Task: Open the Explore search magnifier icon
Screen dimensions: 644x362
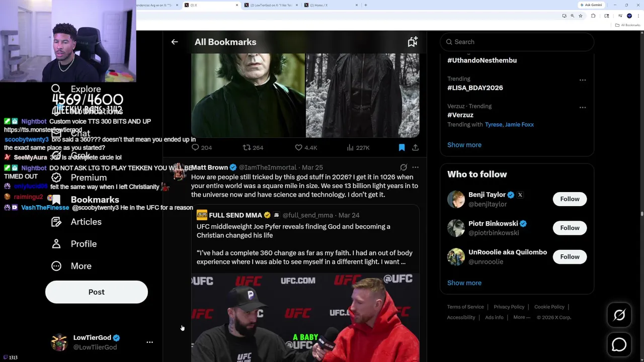Action: click(56, 89)
